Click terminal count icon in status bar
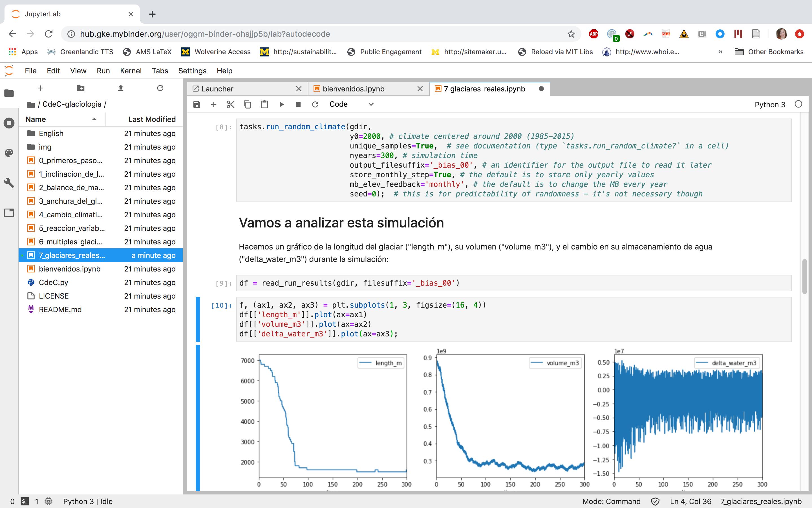Viewport: 812px width, 508px height. pyautogui.click(x=25, y=501)
